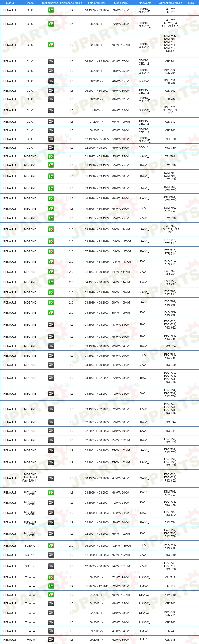Click diesel icon in THALIA 04.2002 K9K 700 row
The image size is (199, 644).
coord(51,603)
